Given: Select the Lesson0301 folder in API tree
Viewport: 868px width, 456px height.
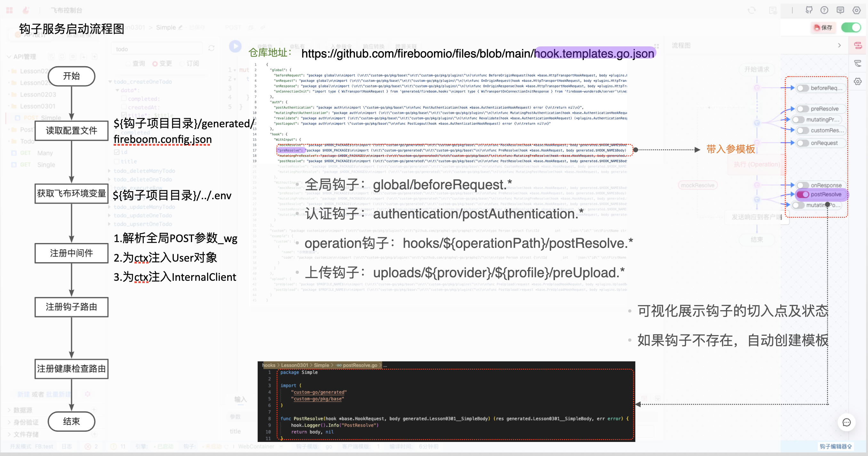Looking at the screenshot, I should tap(37, 106).
